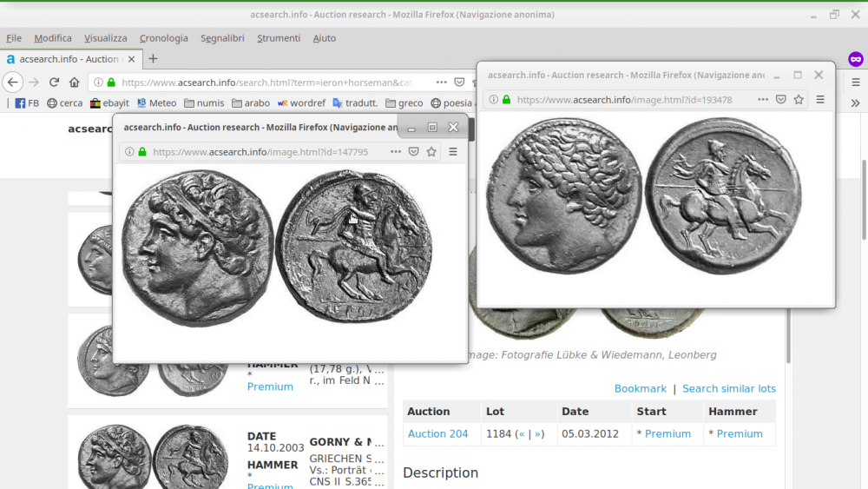Open Cronologia menu
The width and height of the screenshot is (868, 489).
point(164,38)
